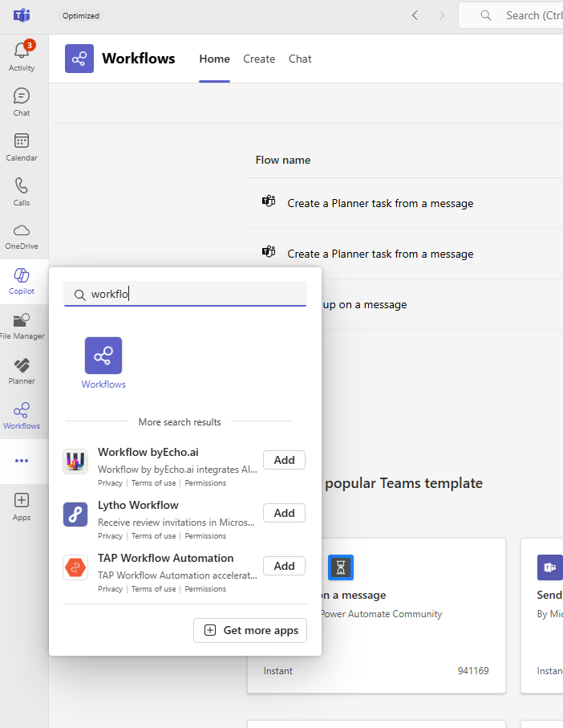The image size is (563, 728).
Task: Click the three-dot more apps icon
Action: pyautogui.click(x=22, y=461)
